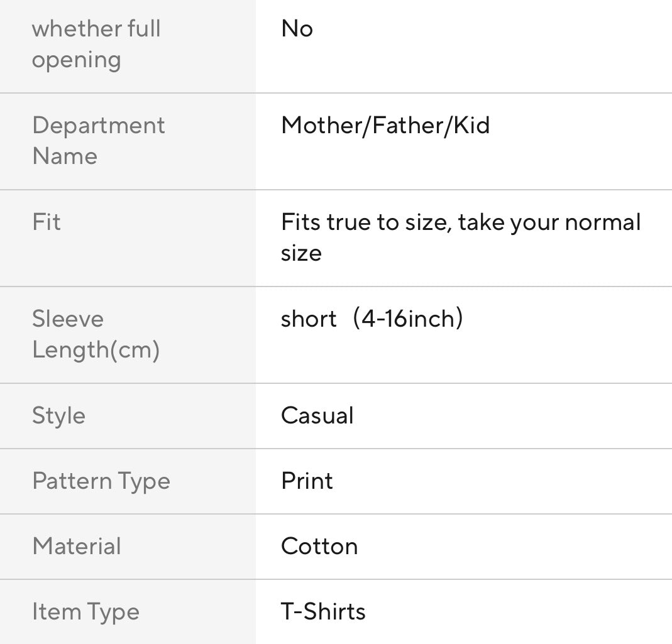Select the 'Casual' style value

point(317,416)
